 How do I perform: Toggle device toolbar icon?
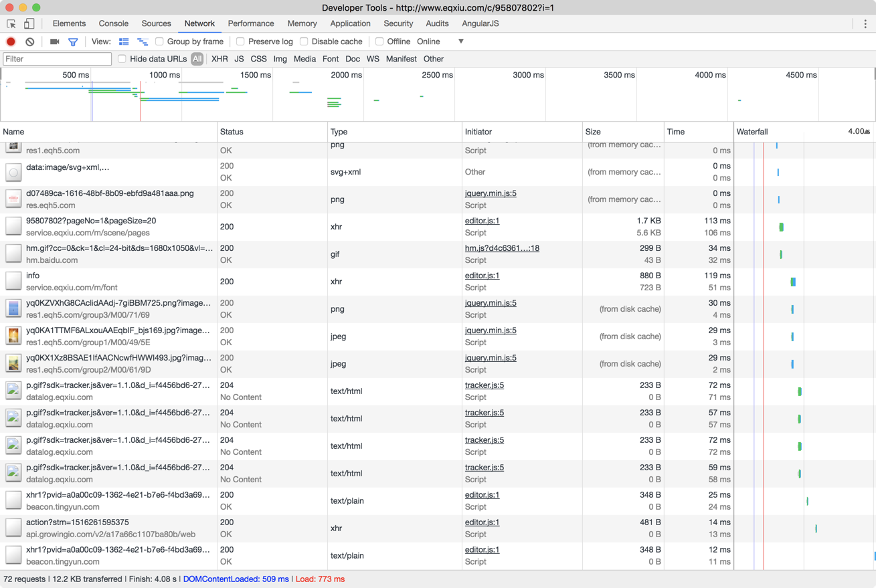29,23
